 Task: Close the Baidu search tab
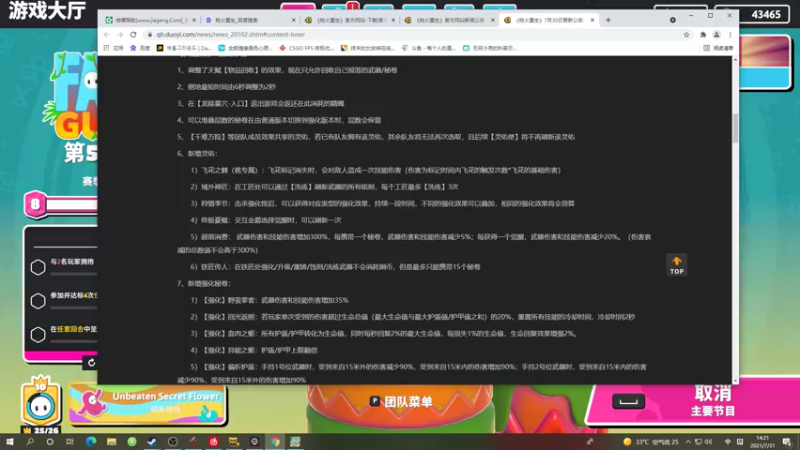pos(293,20)
